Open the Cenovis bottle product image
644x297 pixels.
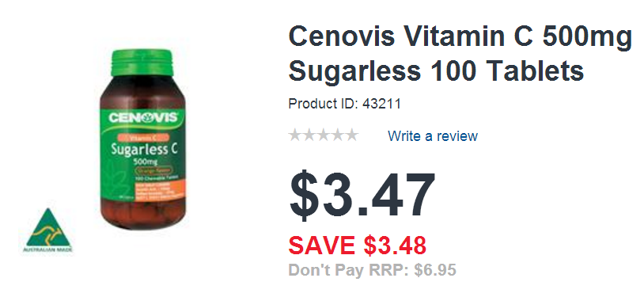[x=142, y=139]
